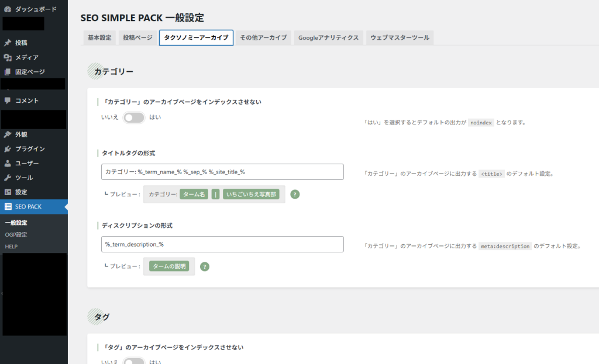Toggle category archive noindex switch

click(x=134, y=117)
